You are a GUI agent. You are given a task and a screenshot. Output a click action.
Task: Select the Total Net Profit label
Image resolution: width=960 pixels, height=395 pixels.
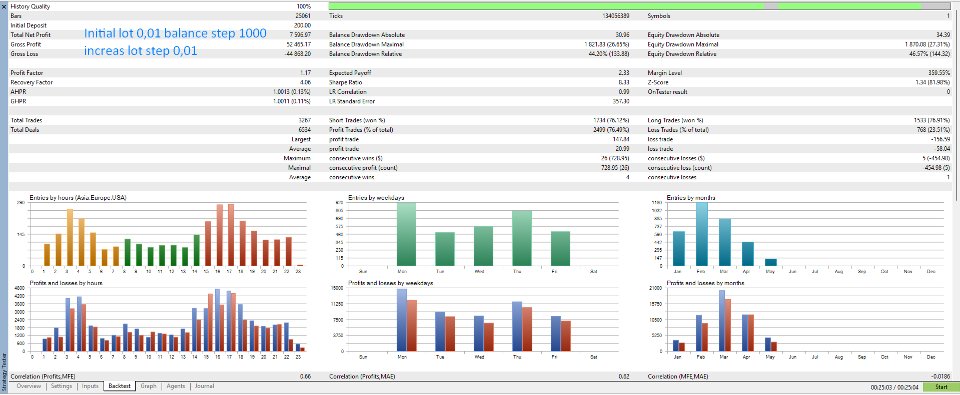(30, 35)
